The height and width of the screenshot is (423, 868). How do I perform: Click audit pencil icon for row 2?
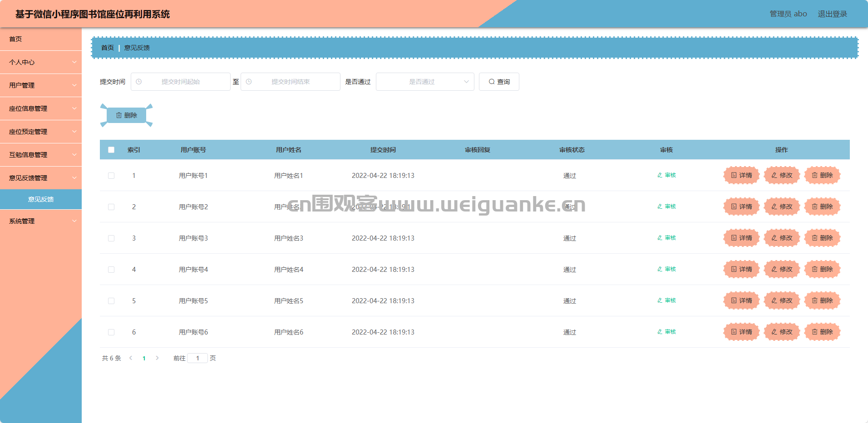[660, 207]
